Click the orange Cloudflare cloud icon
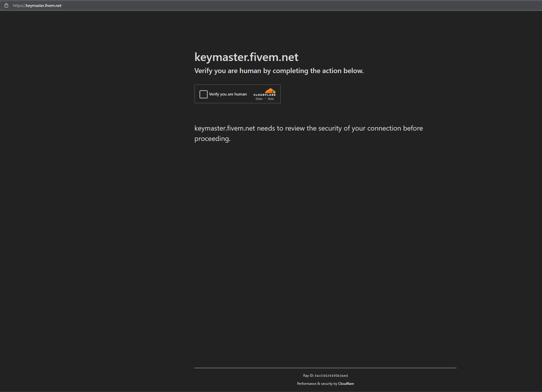 click(269, 91)
